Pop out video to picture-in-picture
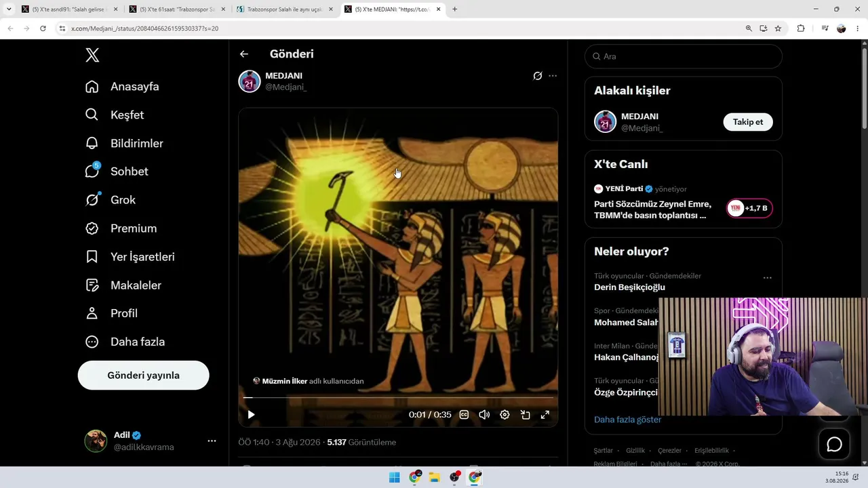The image size is (868, 488). (525, 415)
